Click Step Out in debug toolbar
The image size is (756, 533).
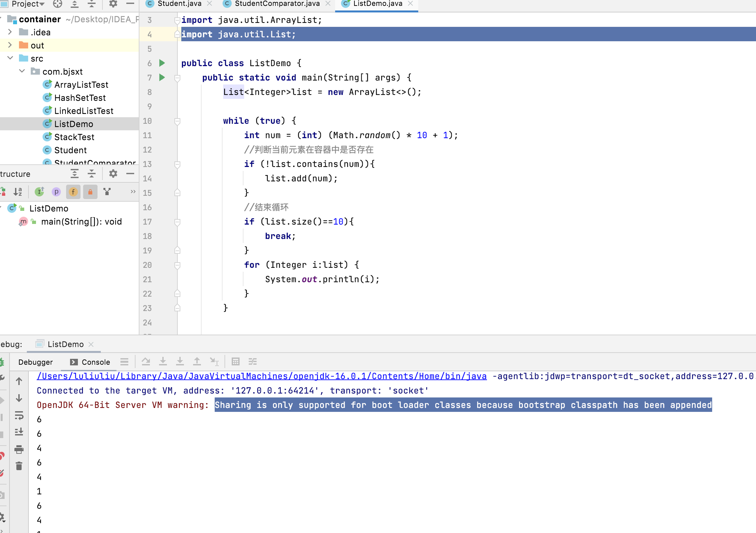tap(197, 362)
